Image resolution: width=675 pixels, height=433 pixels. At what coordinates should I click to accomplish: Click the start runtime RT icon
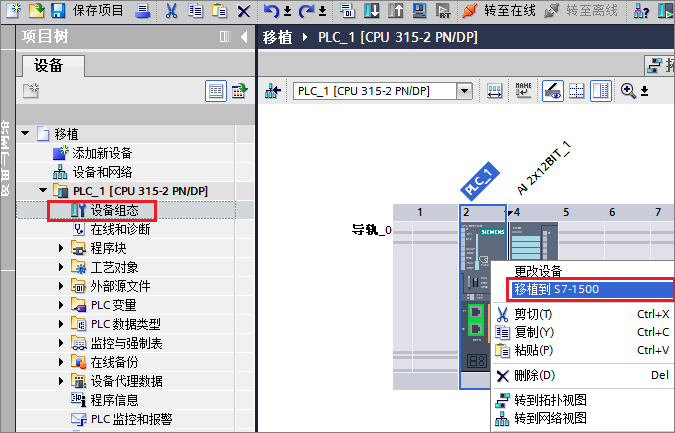point(443,10)
